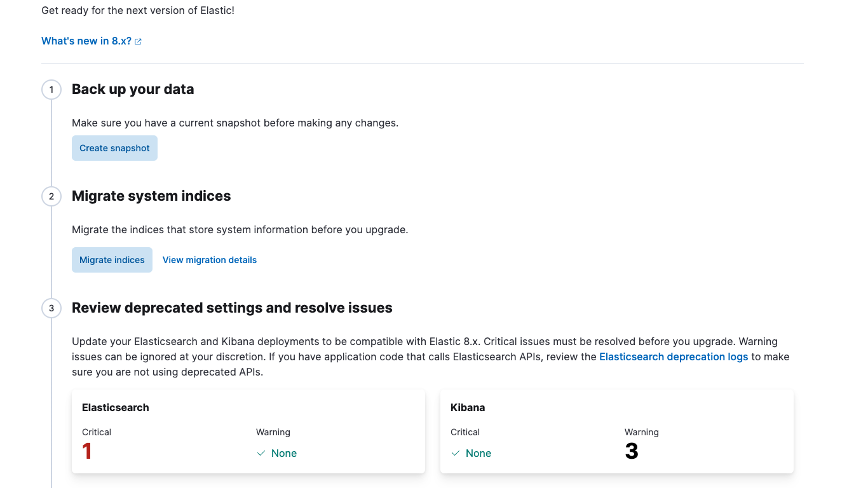Click the green check icon next to Elasticsearch warnings
The height and width of the screenshot is (488, 868).
[260, 453]
